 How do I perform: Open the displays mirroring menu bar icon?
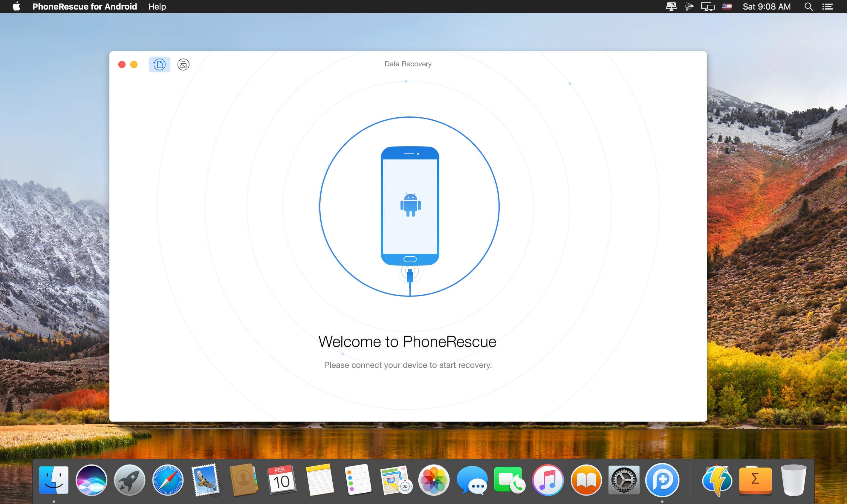click(708, 7)
